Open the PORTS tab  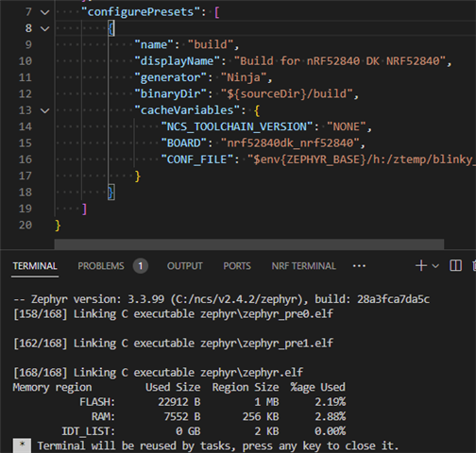coord(237,266)
